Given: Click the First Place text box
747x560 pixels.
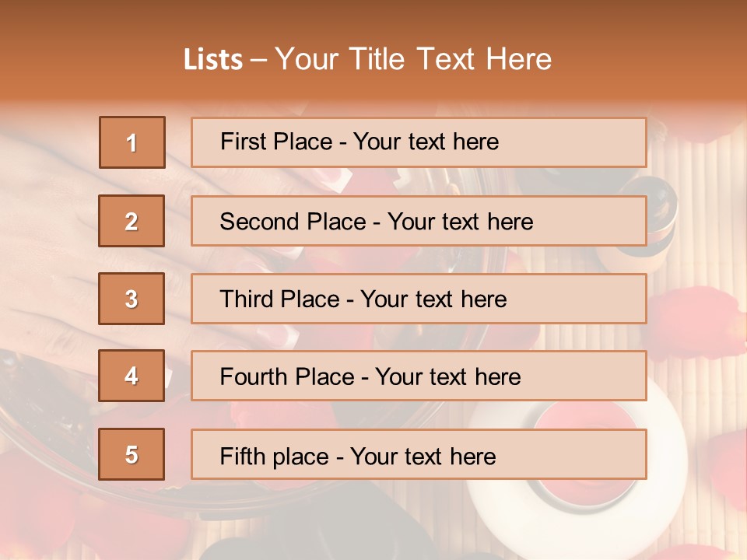Looking at the screenshot, I should tap(419, 142).
